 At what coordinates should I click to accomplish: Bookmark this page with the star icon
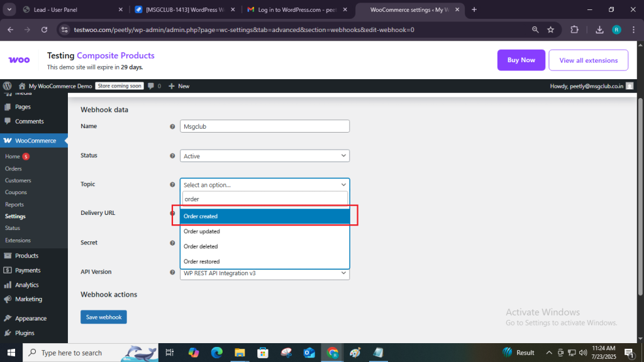pos(551,30)
